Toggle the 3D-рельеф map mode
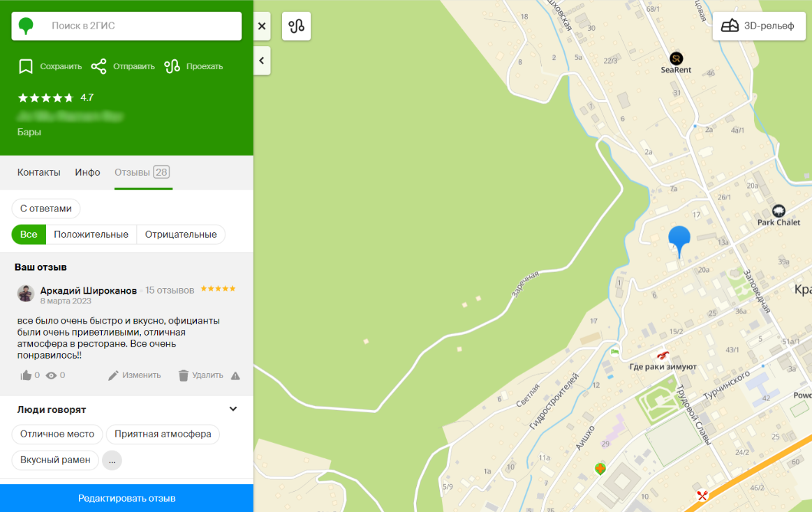 [758, 27]
